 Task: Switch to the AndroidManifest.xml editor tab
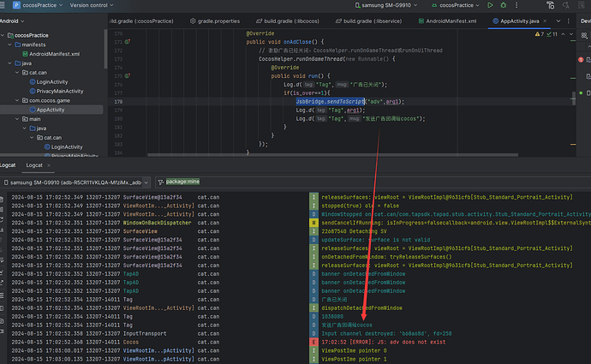(450, 19)
